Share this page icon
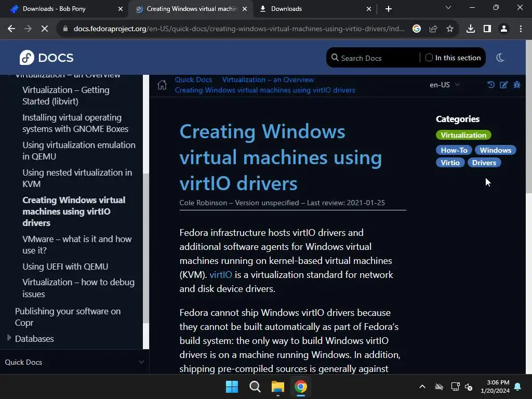Viewport: 532px width, 399px height. tap(433, 29)
